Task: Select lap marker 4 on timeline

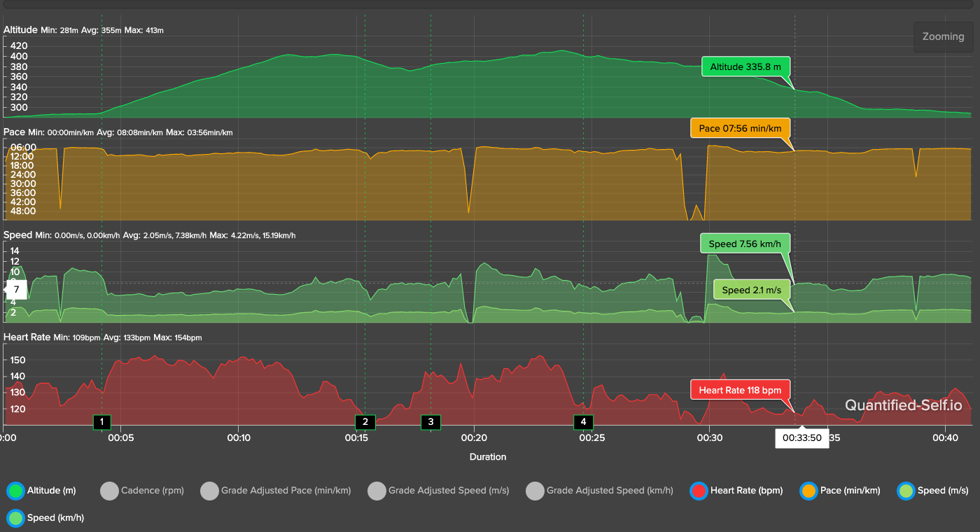Action: [x=584, y=421]
